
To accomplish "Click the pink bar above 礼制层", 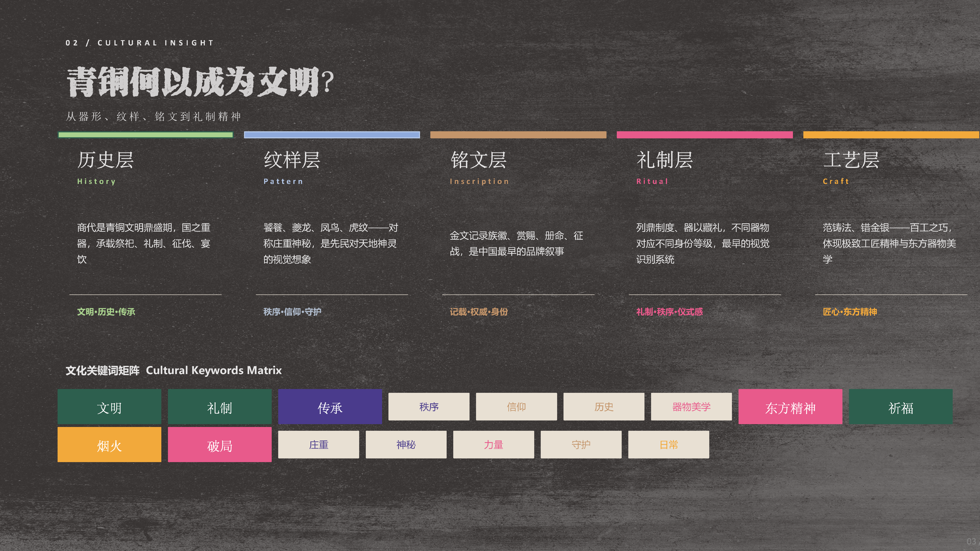I will click(705, 135).
